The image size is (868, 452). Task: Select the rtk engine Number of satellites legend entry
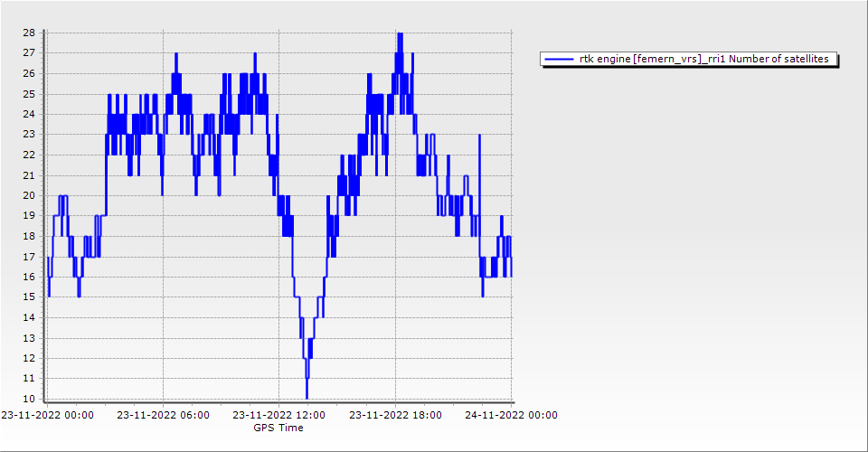click(707, 60)
